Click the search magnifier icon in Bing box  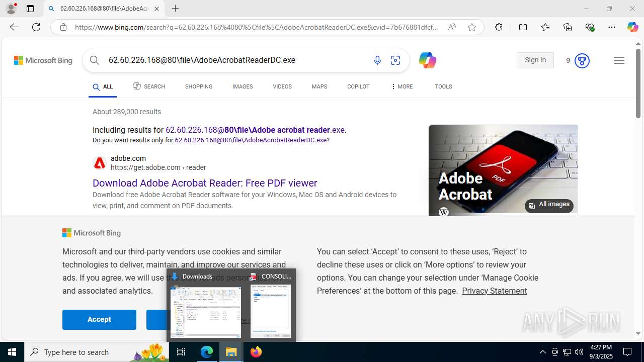coord(94,60)
